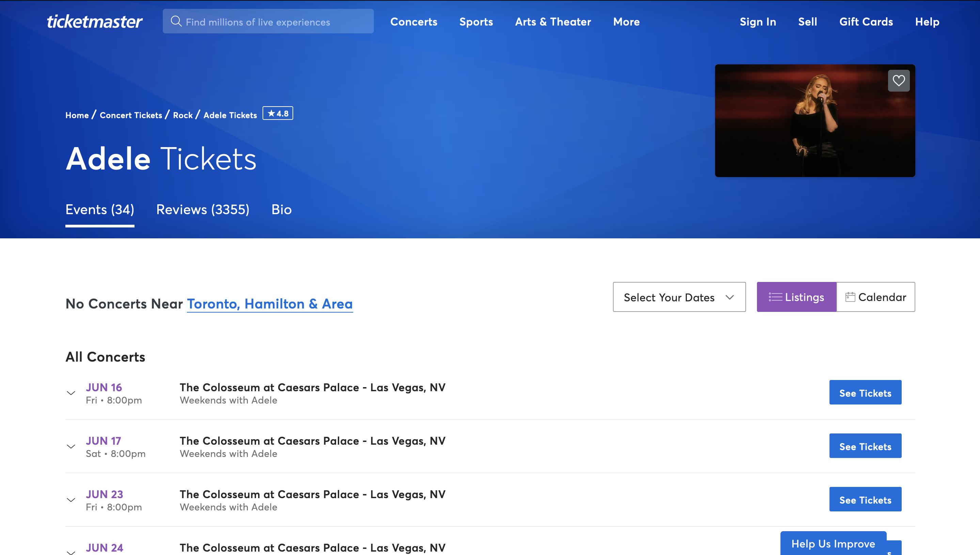Click inside the search experiences field
980x555 pixels.
[268, 21]
